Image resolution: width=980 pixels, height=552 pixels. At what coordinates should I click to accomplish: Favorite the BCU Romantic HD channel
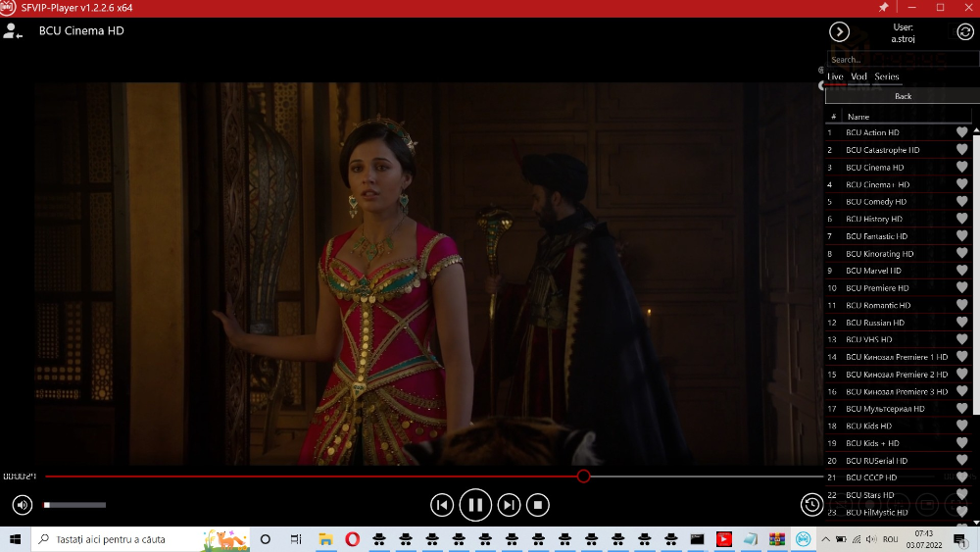962,305
